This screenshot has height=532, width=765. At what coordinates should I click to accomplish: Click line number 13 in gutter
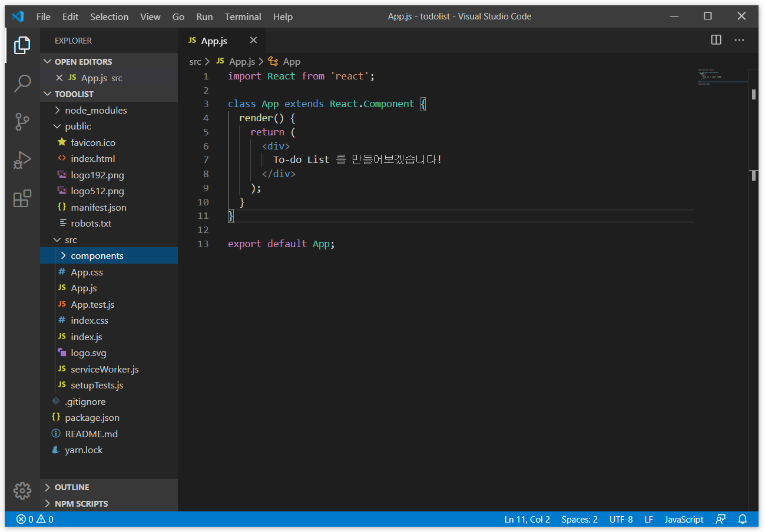coord(203,244)
